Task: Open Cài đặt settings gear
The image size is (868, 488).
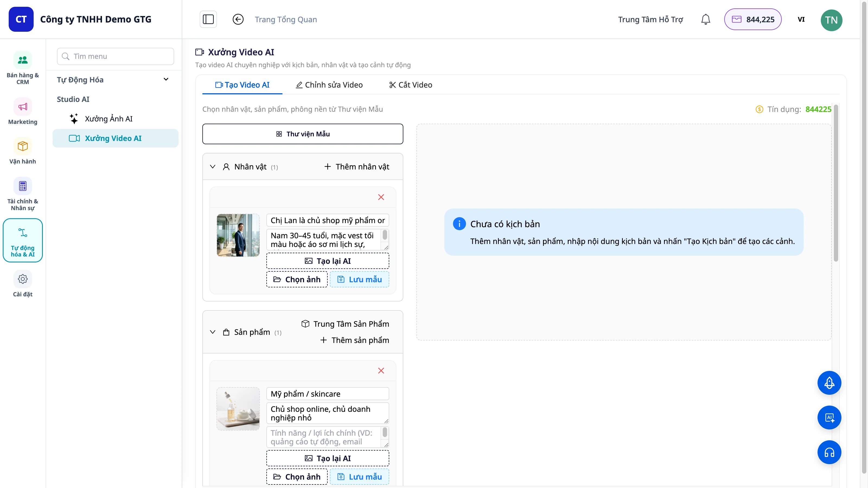Action: (x=23, y=284)
